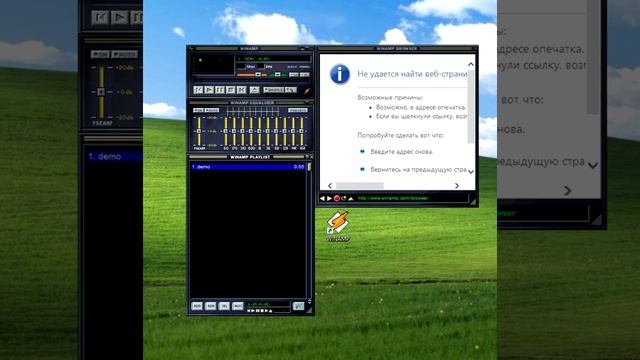Click 'Введите адрес снова' suggestion
This screenshot has height=360, width=640.
pyautogui.click(x=402, y=151)
